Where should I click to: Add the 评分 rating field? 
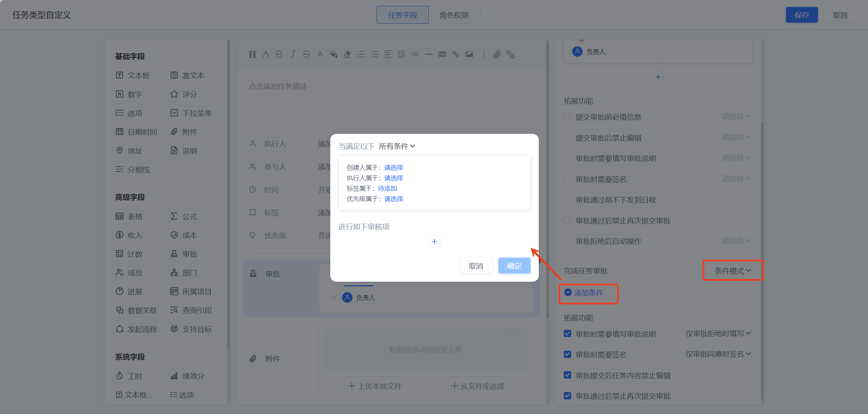tap(184, 94)
